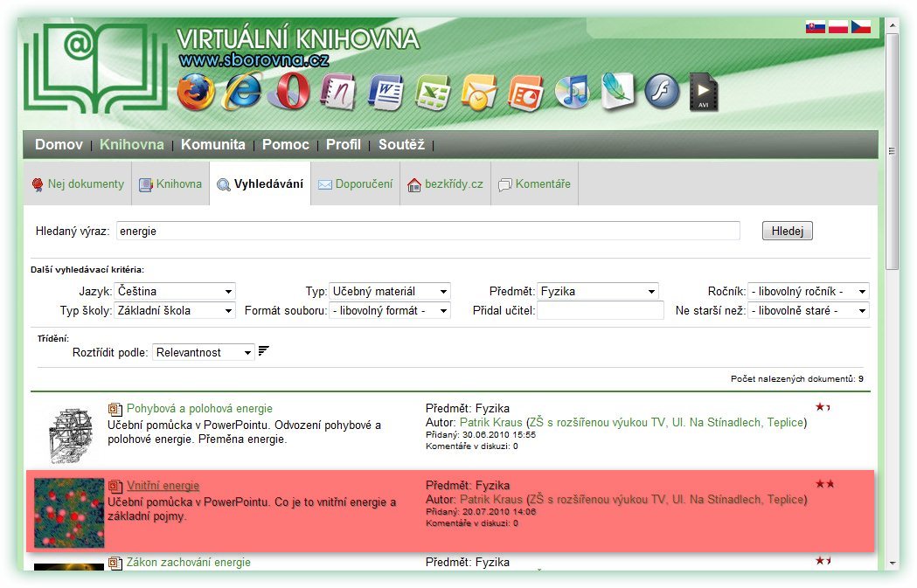Expand the Ne starší než dropdown

point(809,310)
